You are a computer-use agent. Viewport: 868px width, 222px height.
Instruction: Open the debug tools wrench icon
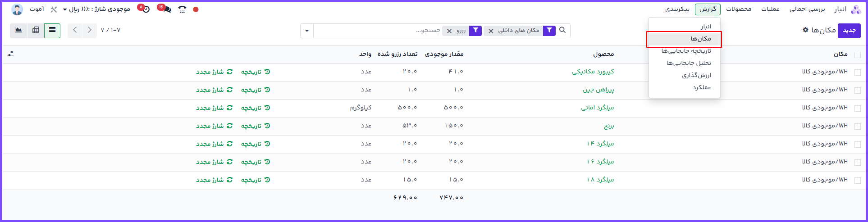tap(54, 9)
